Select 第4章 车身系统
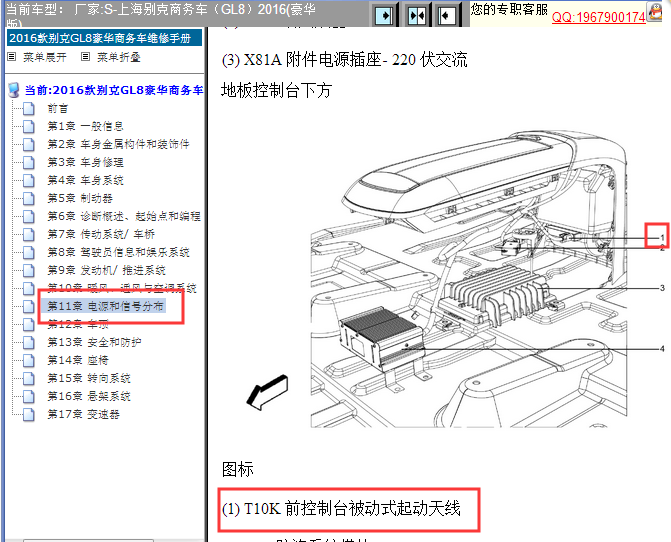Viewport: 671px width, 542px height. (85, 180)
